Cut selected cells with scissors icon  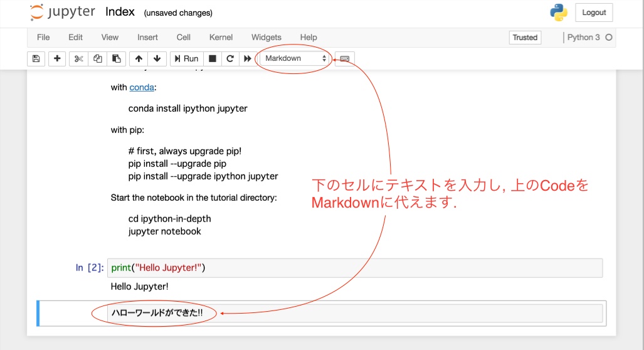(x=78, y=58)
